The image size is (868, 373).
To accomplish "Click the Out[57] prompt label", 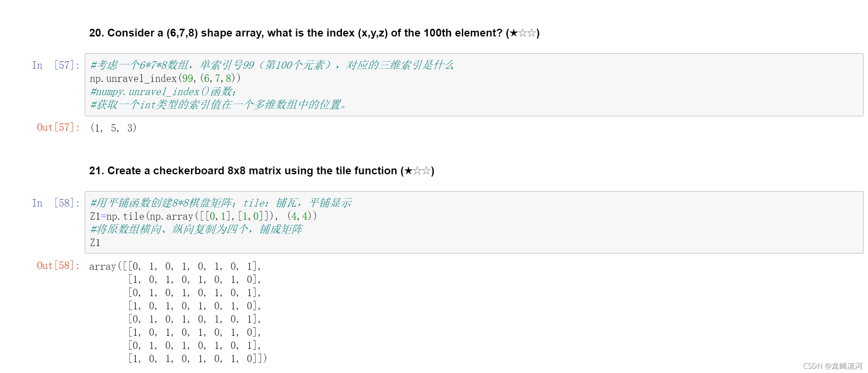I will click(x=58, y=127).
